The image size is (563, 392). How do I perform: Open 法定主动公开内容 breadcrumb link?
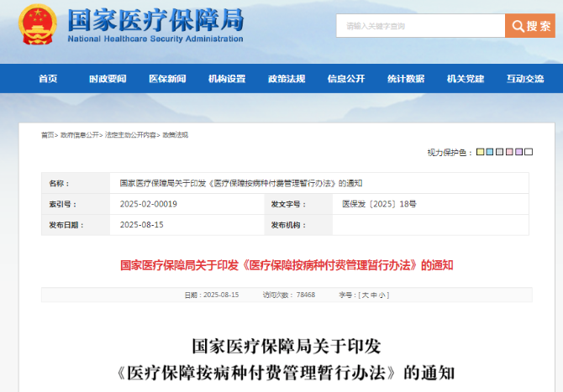[130, 135]
